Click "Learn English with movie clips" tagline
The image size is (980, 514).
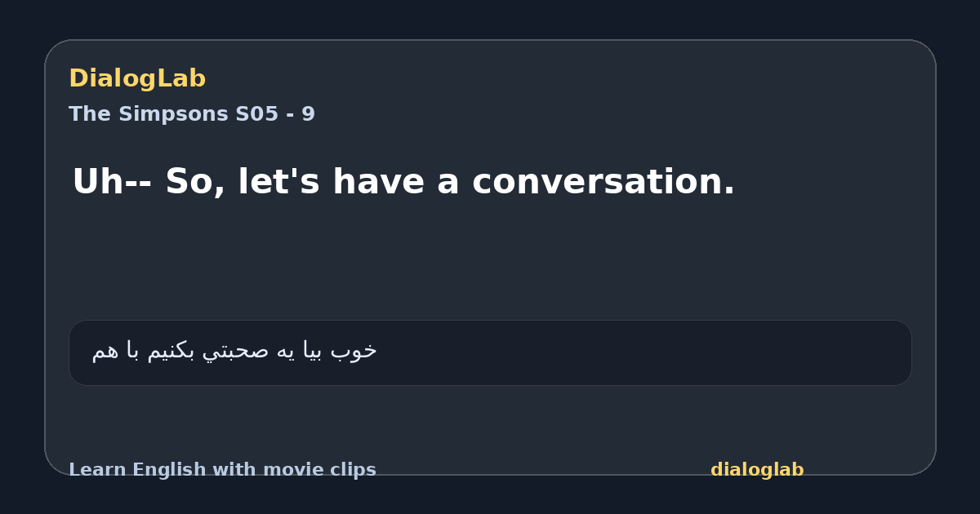tap(222, 470)
